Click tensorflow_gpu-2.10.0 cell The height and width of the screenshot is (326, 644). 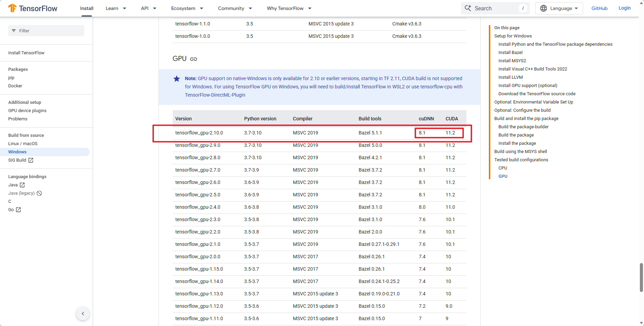pos(199,133)
